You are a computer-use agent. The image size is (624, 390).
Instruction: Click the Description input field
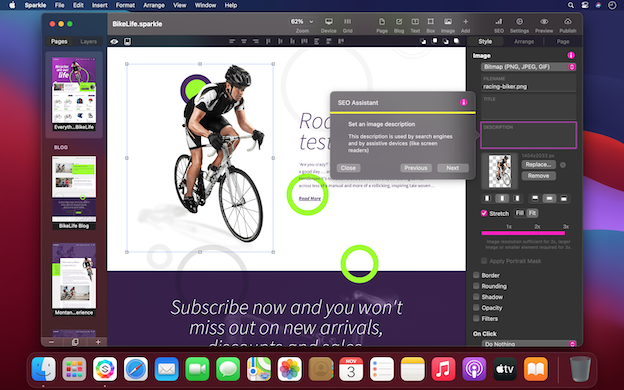(528, 135)
